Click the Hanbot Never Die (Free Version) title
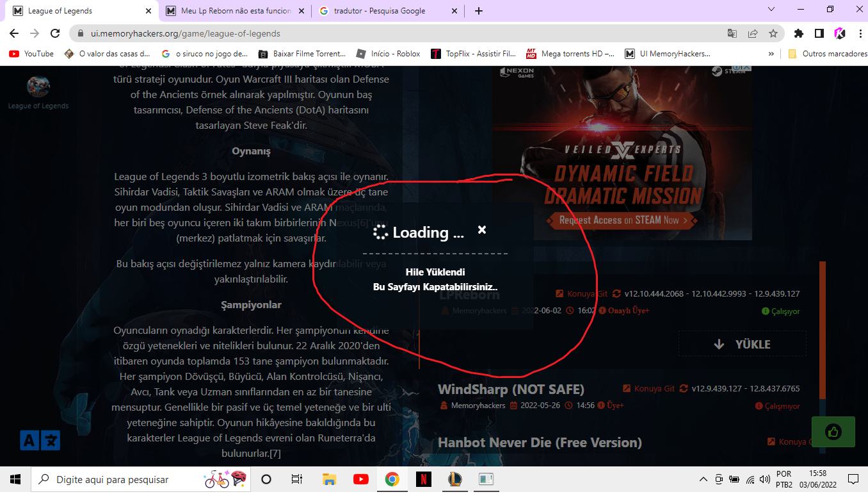Screen dimensions: 868x501 point(540,442)
